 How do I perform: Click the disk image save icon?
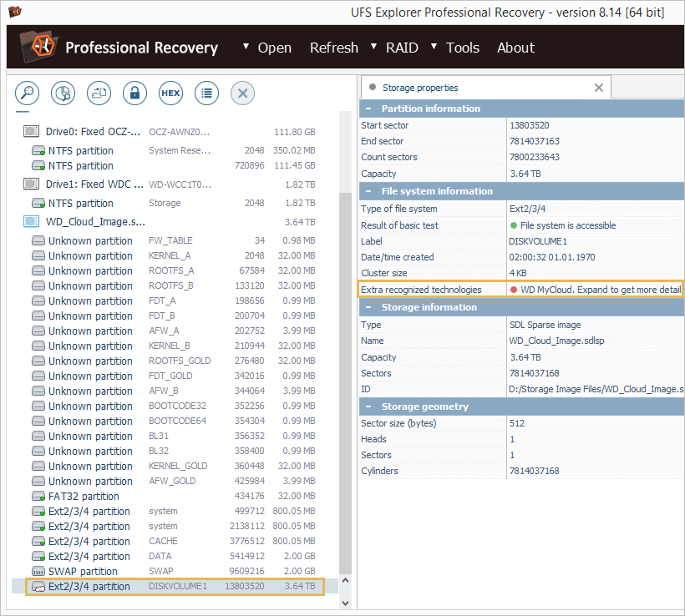click(x=99, y=93)
